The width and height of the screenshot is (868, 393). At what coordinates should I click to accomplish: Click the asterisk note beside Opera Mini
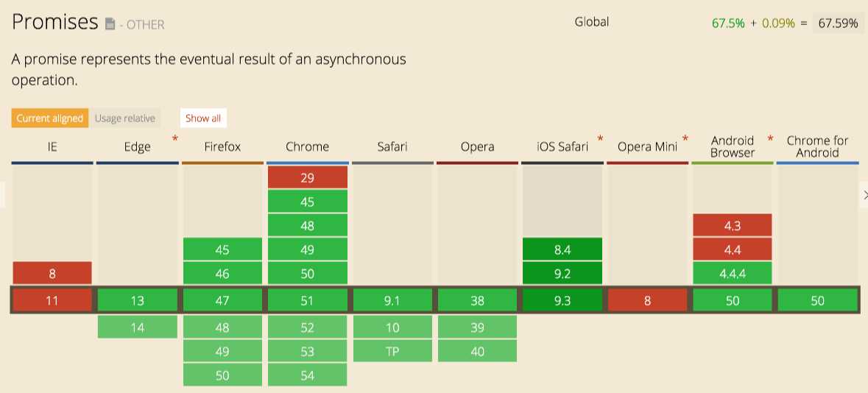pos(685,138)
